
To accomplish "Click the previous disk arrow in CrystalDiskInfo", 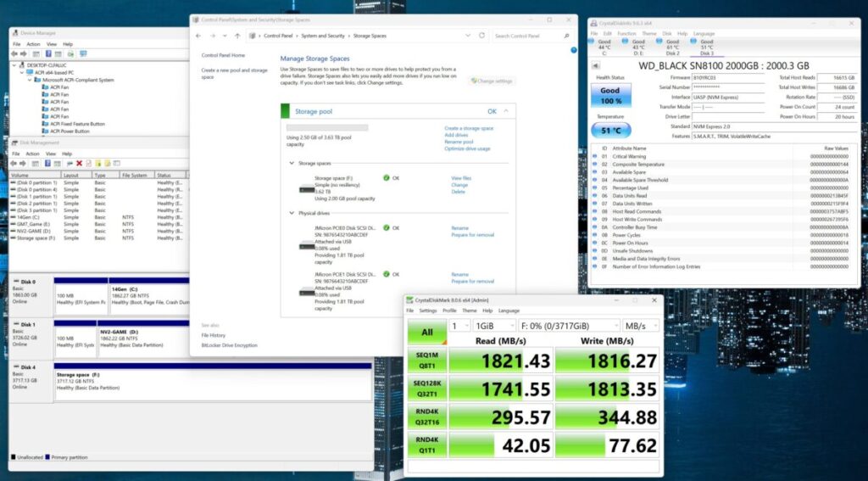I will coord(594,65).
